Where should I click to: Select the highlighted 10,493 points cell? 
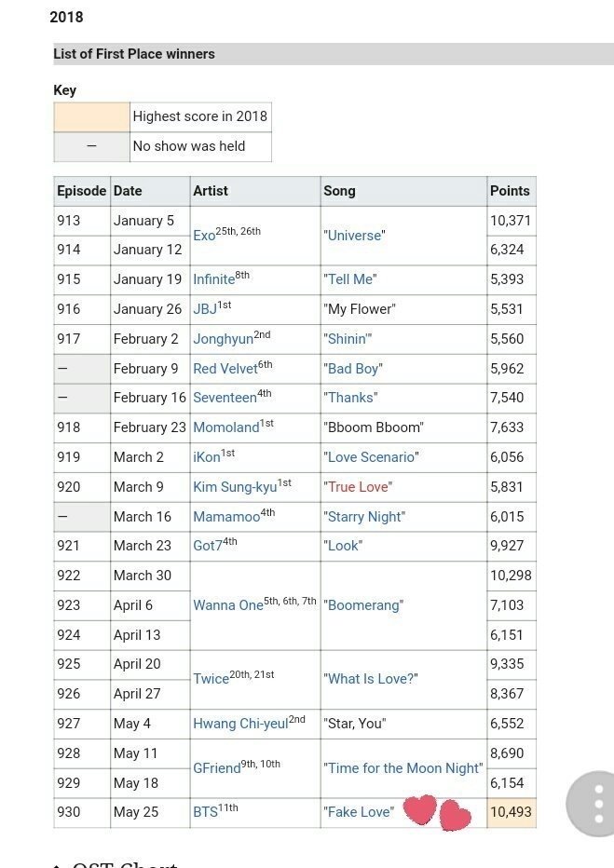pos(511,812)
